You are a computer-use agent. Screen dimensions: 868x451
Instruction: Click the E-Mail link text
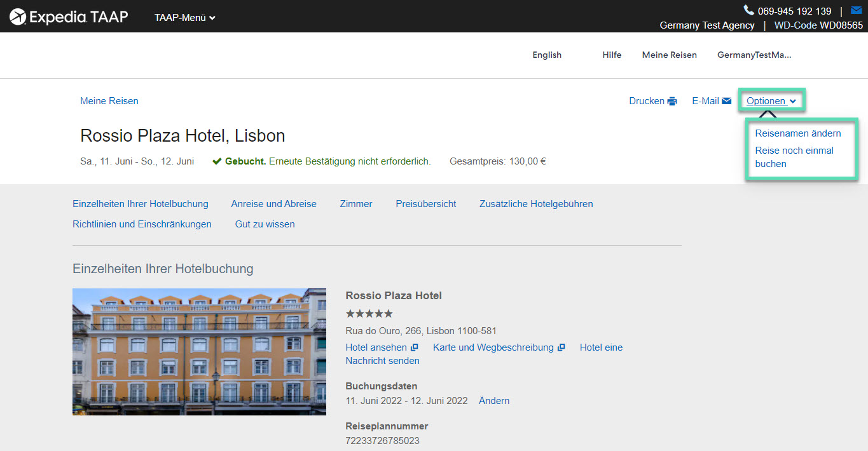pos(705,101)
